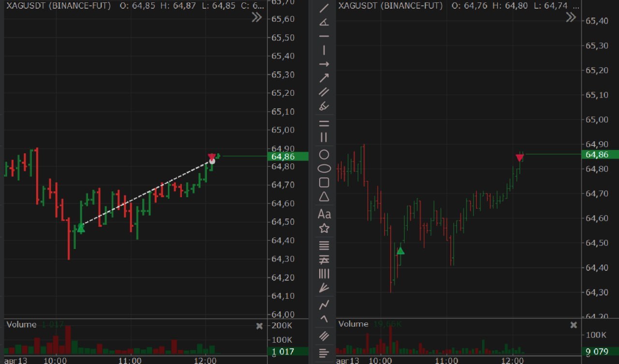Click the red sell marker on left chart
The width and height of the screenshot is (619, 364).
click(x=211, y=157)
